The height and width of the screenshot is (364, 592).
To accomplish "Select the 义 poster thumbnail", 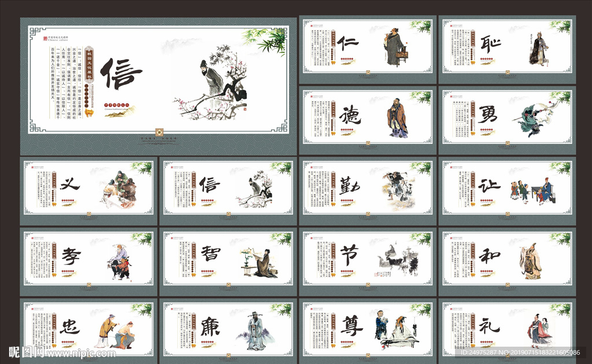I will 88,191.
